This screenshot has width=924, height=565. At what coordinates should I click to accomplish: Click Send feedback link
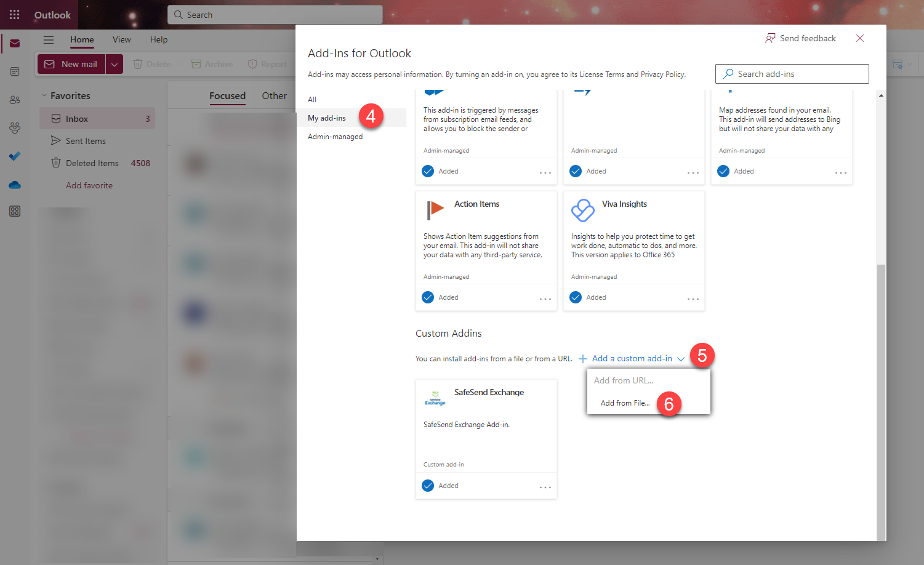(x=808, y=38)
